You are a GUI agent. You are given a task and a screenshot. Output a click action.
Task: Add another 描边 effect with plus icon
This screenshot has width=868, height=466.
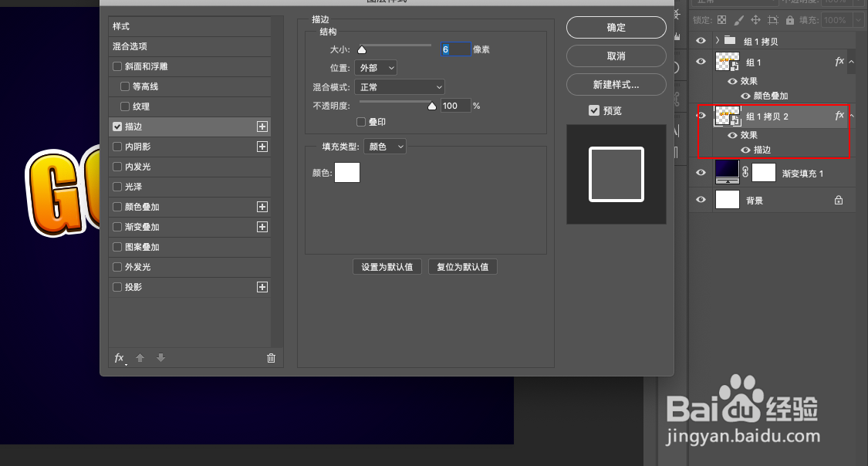[x=262, y=127]
